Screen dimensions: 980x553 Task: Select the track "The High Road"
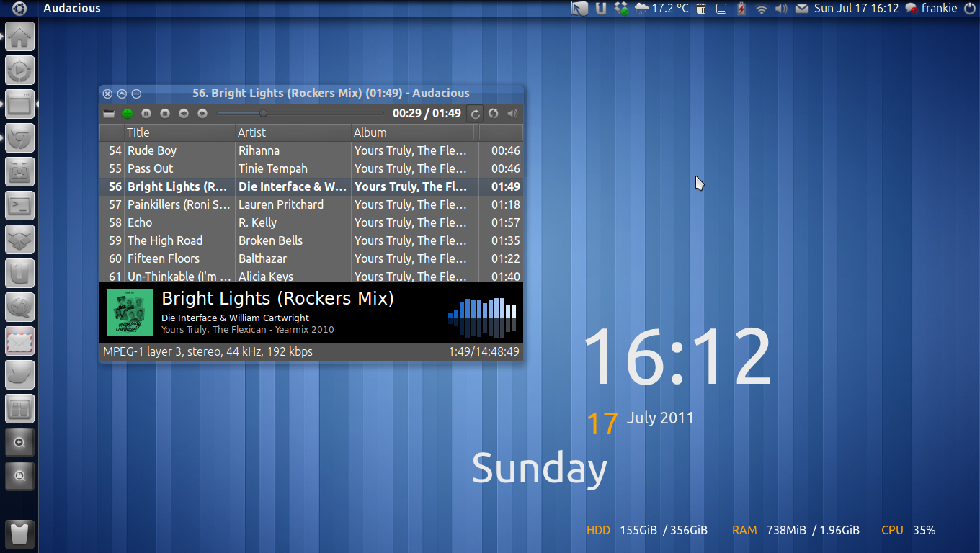pyautogui.click(x=165, y=240)
